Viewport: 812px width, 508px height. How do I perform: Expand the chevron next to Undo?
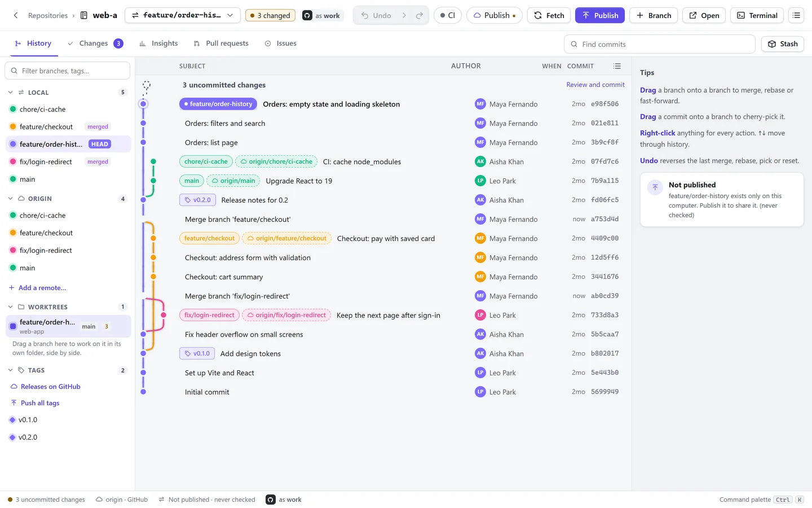click(404, 15)
